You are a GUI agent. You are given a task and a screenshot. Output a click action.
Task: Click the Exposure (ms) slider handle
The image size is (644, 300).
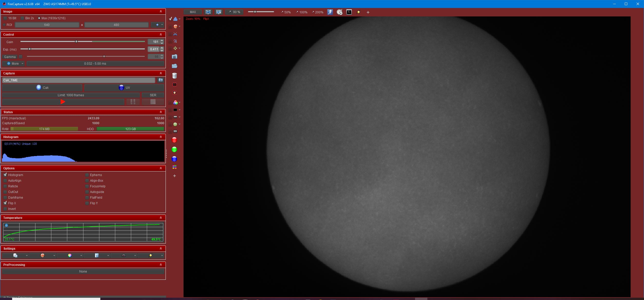tap(30, 49)
